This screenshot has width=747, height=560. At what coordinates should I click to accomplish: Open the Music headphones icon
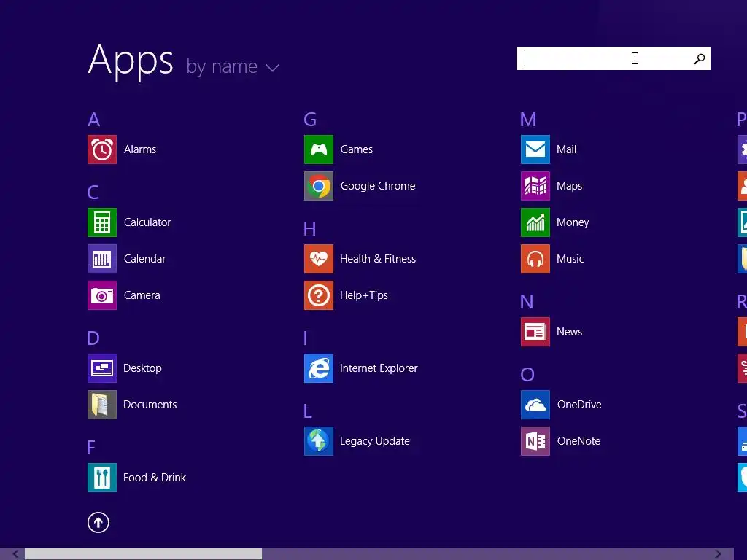click(x=535, y=259)
